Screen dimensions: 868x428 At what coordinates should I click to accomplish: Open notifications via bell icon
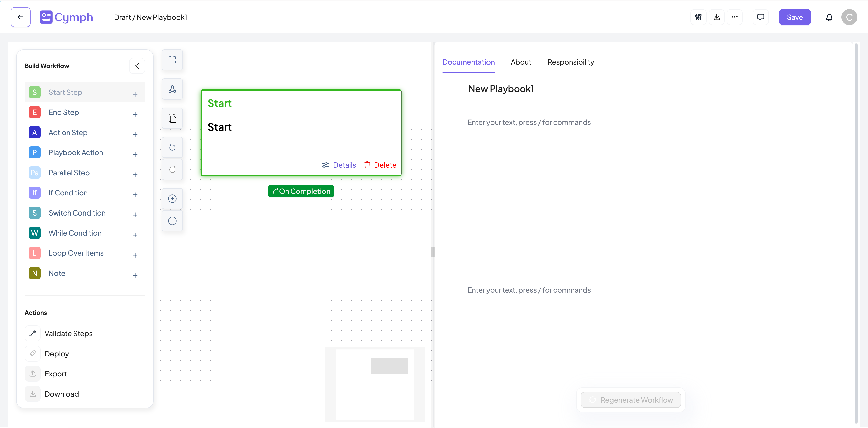click(x=829, y=17)
